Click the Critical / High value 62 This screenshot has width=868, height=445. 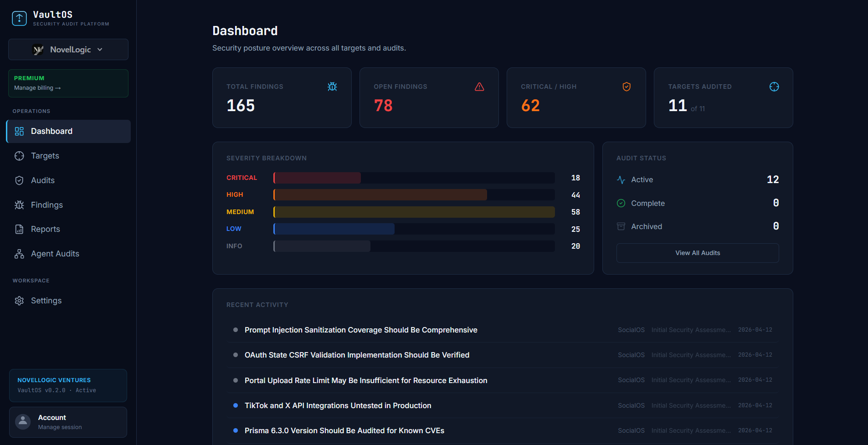530,106
